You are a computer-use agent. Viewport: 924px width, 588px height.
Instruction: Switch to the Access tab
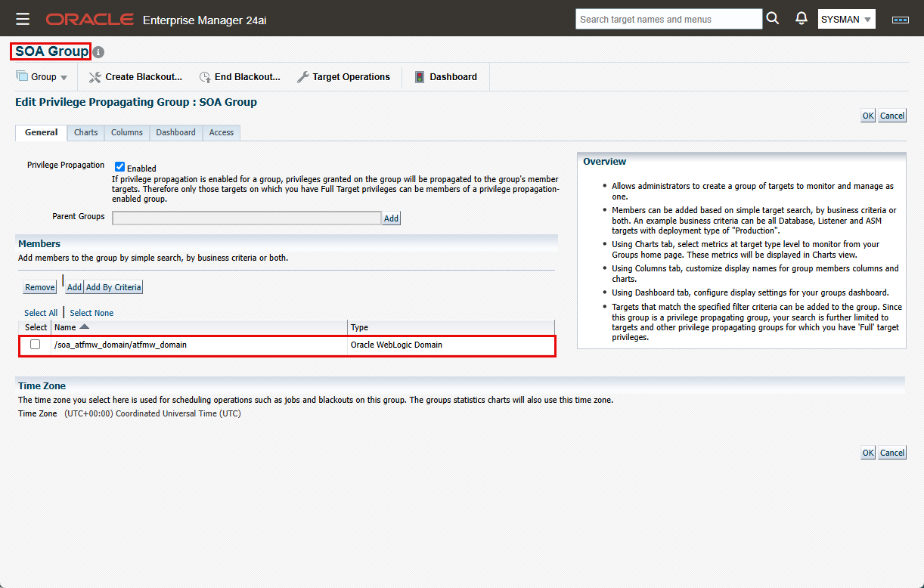[222, 132]
